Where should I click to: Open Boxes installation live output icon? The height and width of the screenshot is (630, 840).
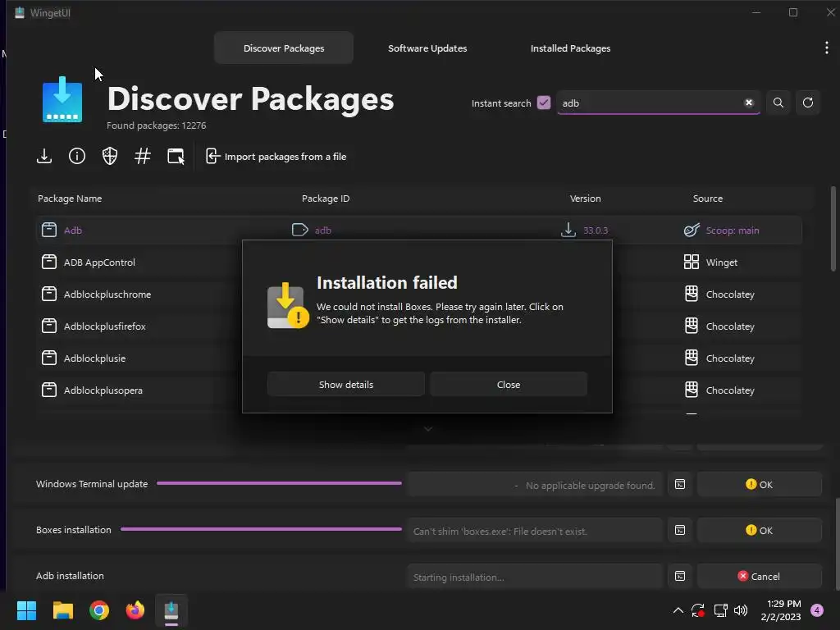pos(680,531)
